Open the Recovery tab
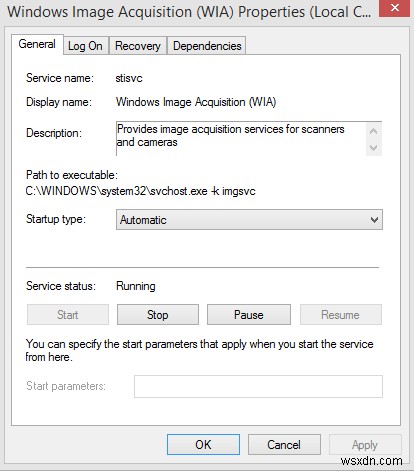 tap(138, 46)
